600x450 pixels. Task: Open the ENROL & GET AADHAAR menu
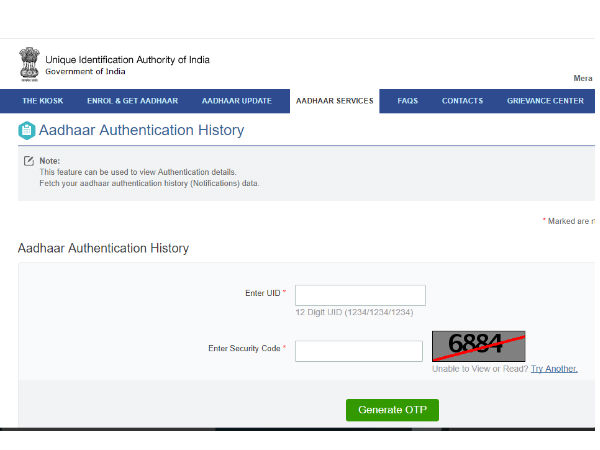pos(133,101)
